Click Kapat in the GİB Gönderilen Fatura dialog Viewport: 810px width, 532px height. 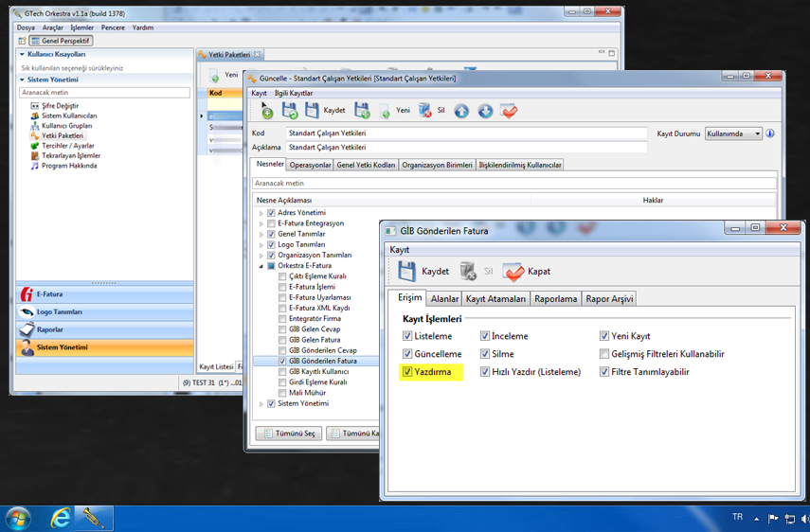coord(527,272)
